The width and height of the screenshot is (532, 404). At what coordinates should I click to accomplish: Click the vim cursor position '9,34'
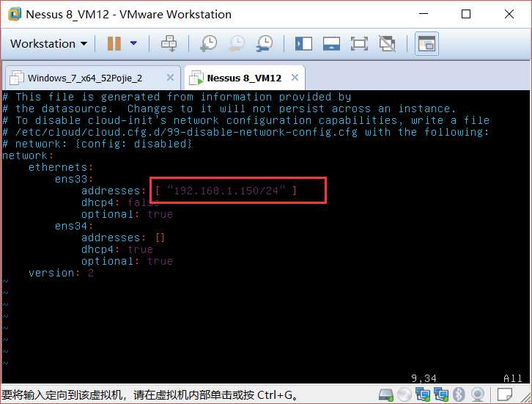424,378
